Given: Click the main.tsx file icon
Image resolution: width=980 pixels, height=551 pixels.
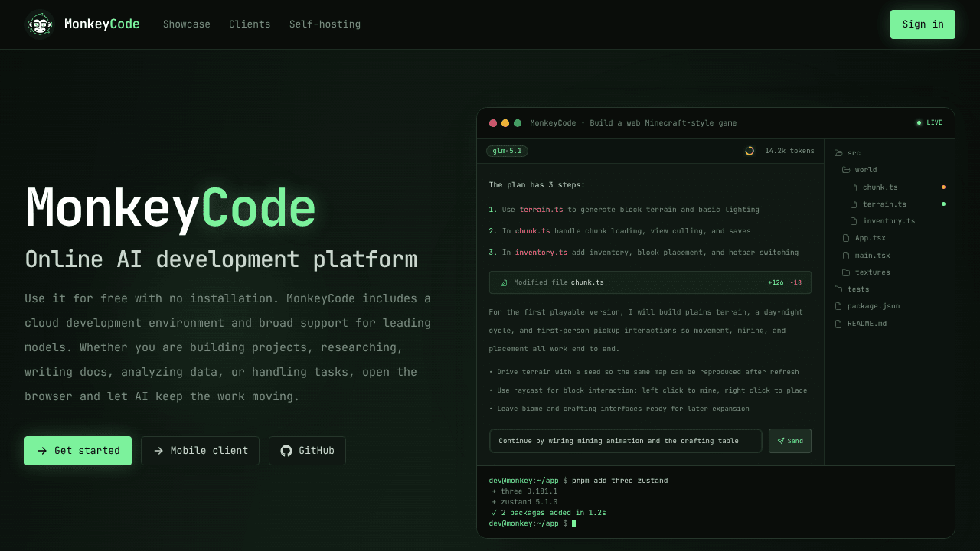Looking at the screenshot, I should point(846,256).
